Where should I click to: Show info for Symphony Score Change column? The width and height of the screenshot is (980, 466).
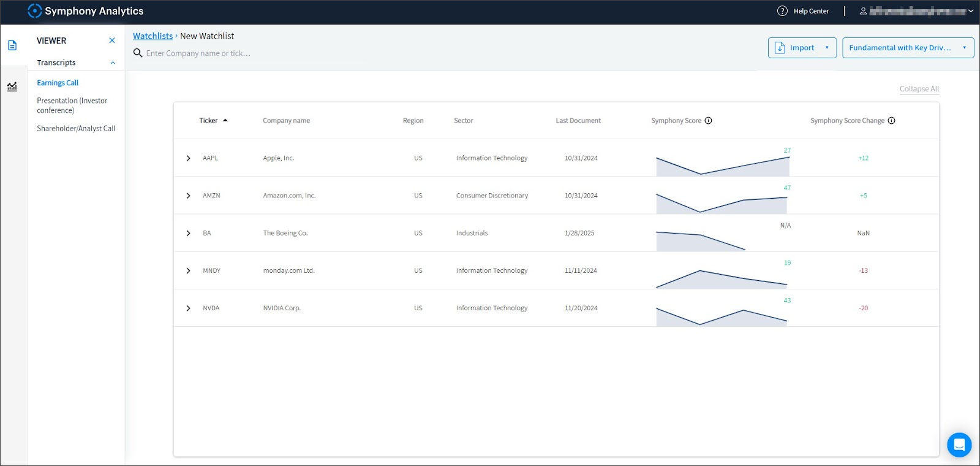point(891,121)
